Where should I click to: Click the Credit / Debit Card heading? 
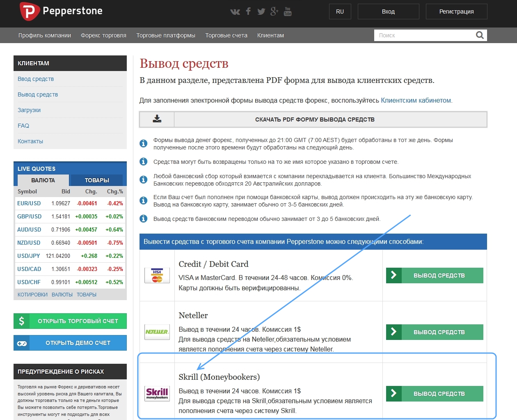(213, 264)
